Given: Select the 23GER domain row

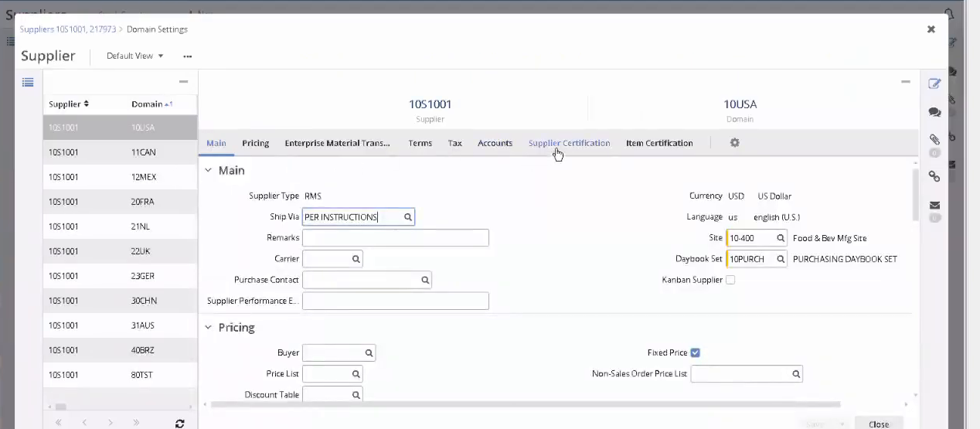Looking at the screenshot, I should click(120, 276).
